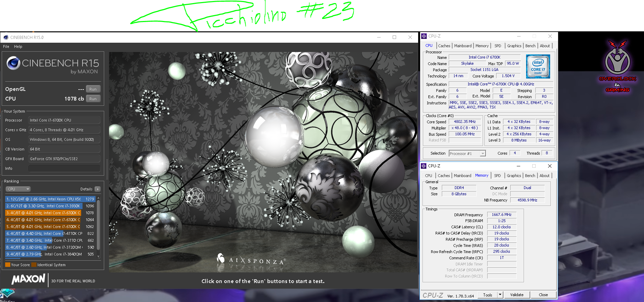Open the Help menu in Cinebench
Image resolution: width=644 pixels, height=302 pixels.
coord(18,46)
